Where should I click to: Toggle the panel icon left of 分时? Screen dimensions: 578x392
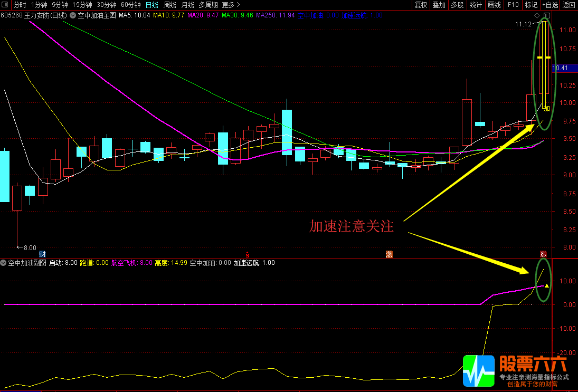pos(5,5)
